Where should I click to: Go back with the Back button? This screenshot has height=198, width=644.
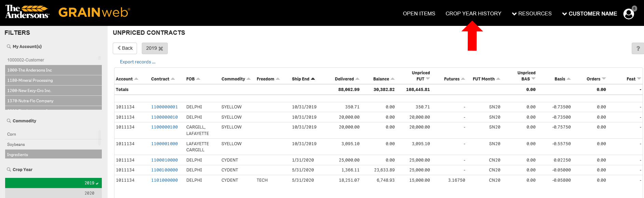tap(125, 48)
